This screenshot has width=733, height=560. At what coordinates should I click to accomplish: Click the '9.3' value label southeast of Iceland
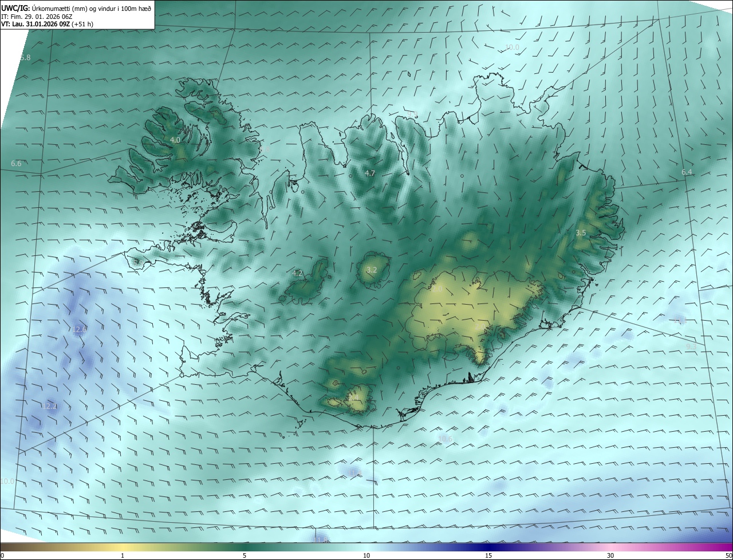coord(691,346)
